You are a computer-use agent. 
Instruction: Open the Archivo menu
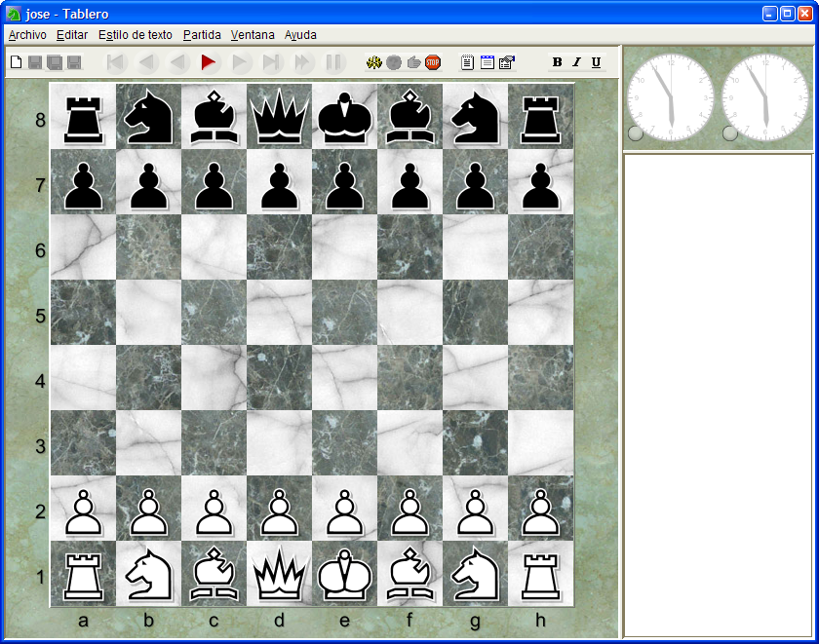27,35
